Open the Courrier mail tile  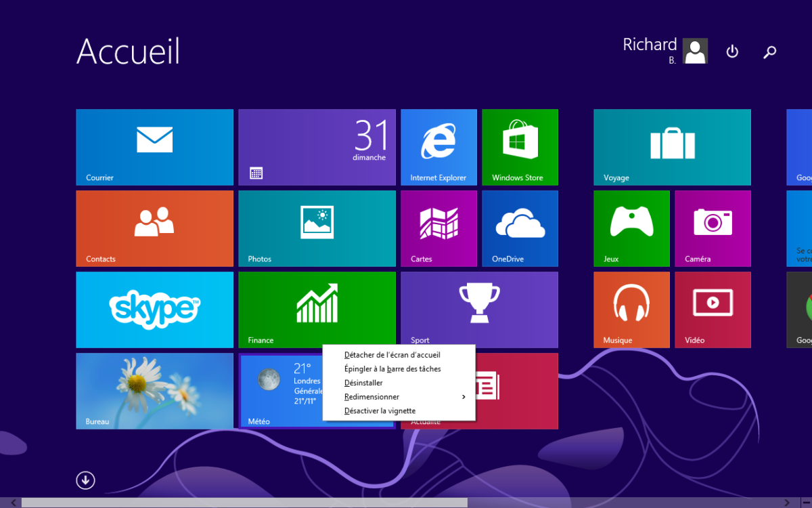(154, 147)
